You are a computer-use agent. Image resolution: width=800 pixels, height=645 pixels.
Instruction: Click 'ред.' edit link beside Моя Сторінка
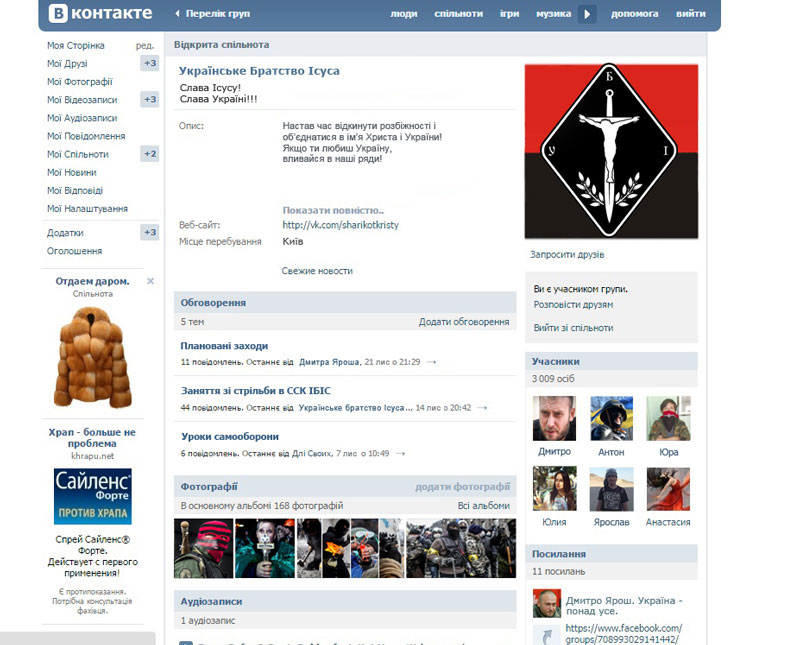(x=145, y=46)
